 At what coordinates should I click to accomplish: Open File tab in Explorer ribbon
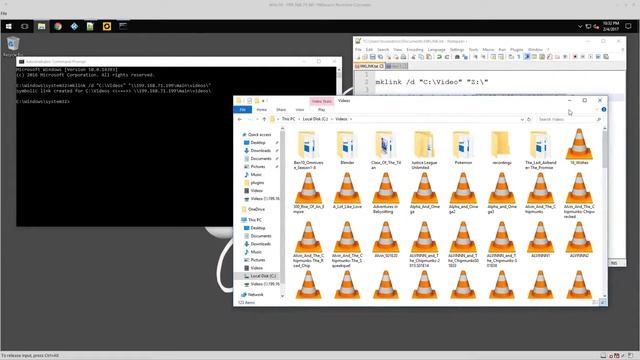(x=243, y=109)
